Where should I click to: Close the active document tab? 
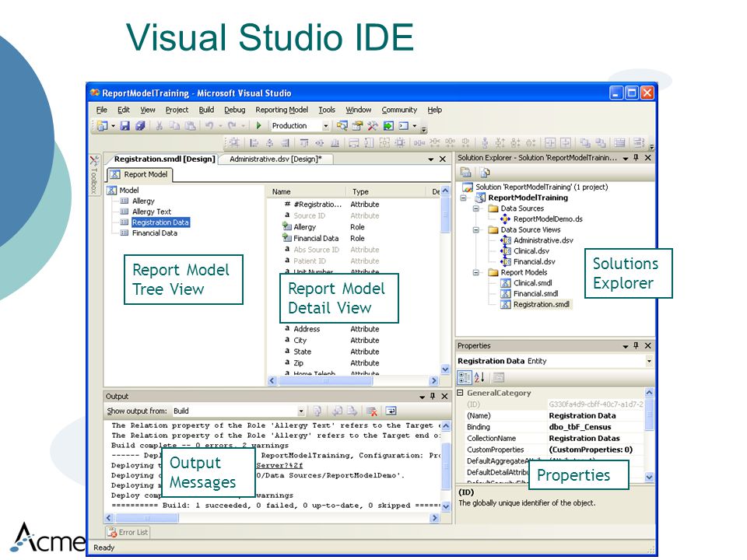coord(443,159)
